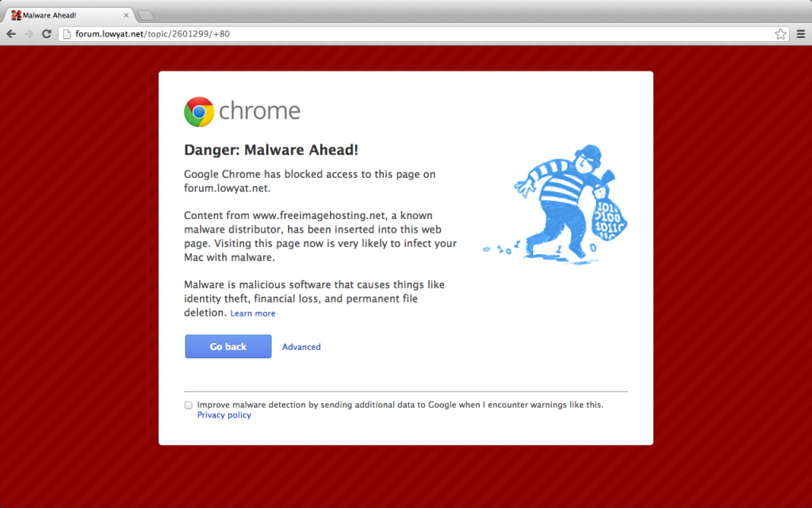The image size is (812, 508).
Task: Click the Danger: Malware Ahead! heading
Action: coord(271,150)
